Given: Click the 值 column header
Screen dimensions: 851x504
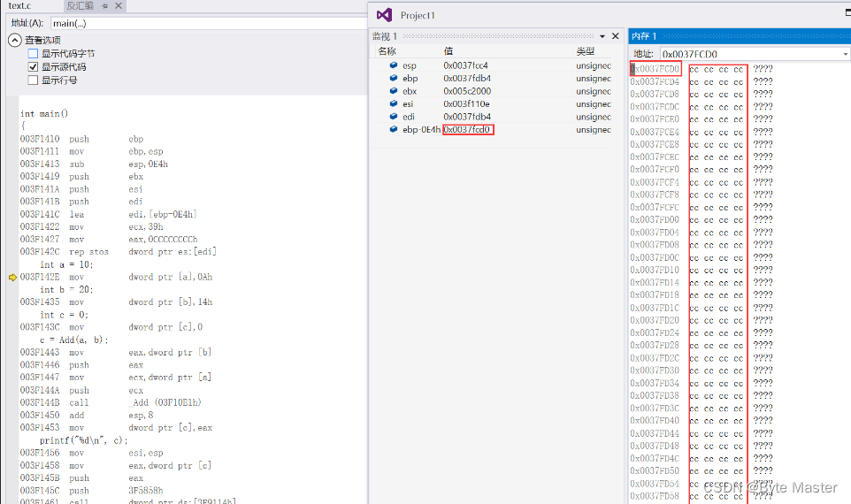Looking at the screenshot, I should (448, 51).
